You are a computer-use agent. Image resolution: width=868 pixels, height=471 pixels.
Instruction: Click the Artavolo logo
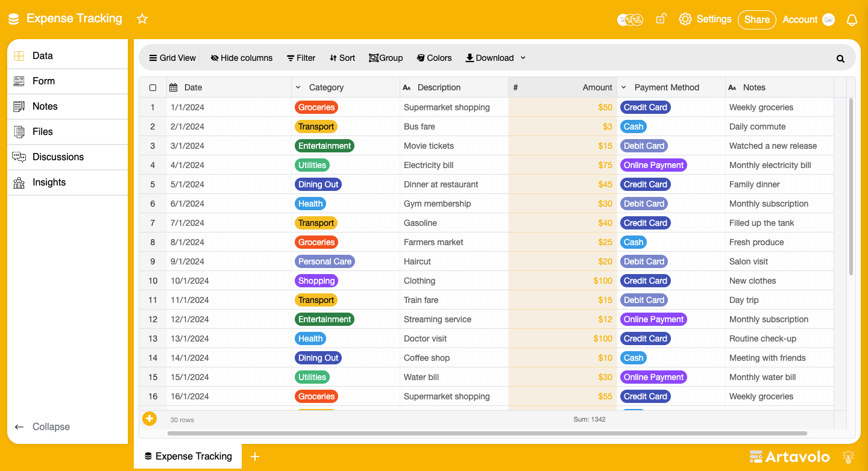point(790,457)
